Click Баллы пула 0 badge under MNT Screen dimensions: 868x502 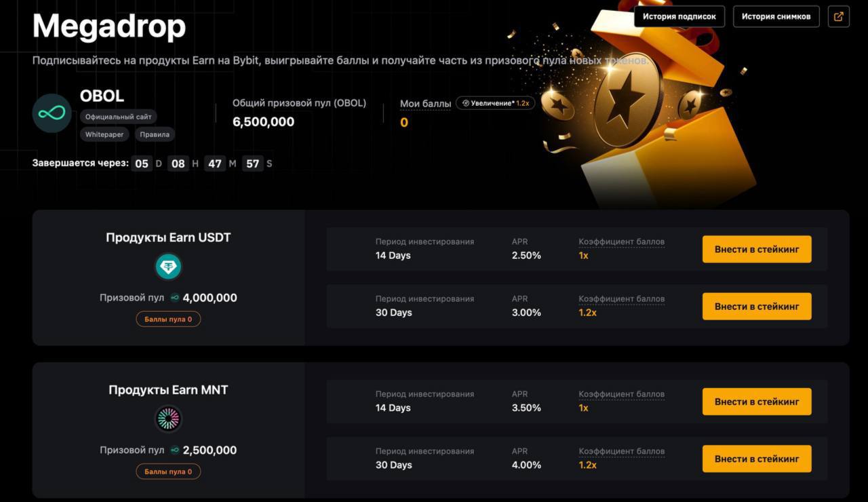point(168,471)
